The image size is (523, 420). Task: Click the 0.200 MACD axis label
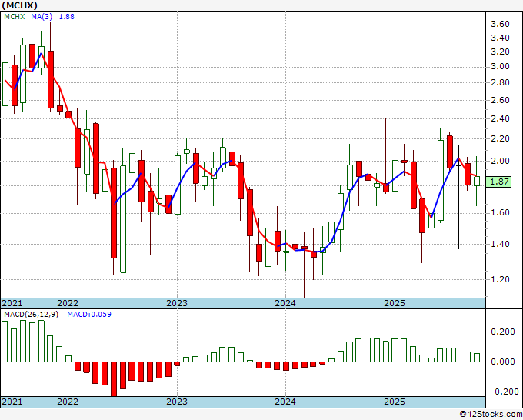(x=503, y=332)
